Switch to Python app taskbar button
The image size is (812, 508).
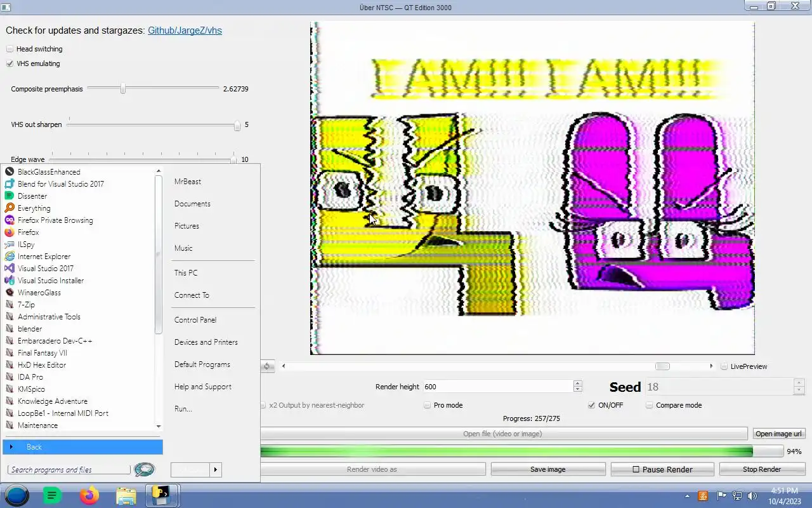pos(162,495)
